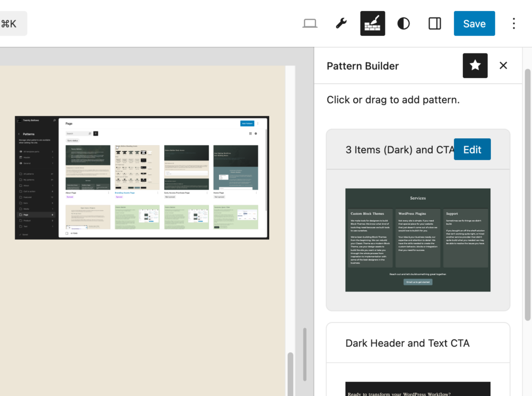Open the Styles half-circle icon

[404, 24]
